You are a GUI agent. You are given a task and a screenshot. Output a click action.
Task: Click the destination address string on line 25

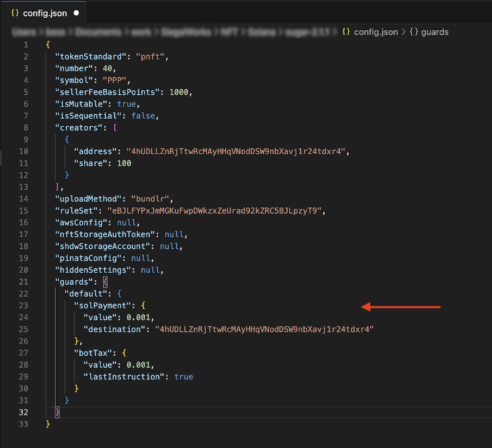265,329
